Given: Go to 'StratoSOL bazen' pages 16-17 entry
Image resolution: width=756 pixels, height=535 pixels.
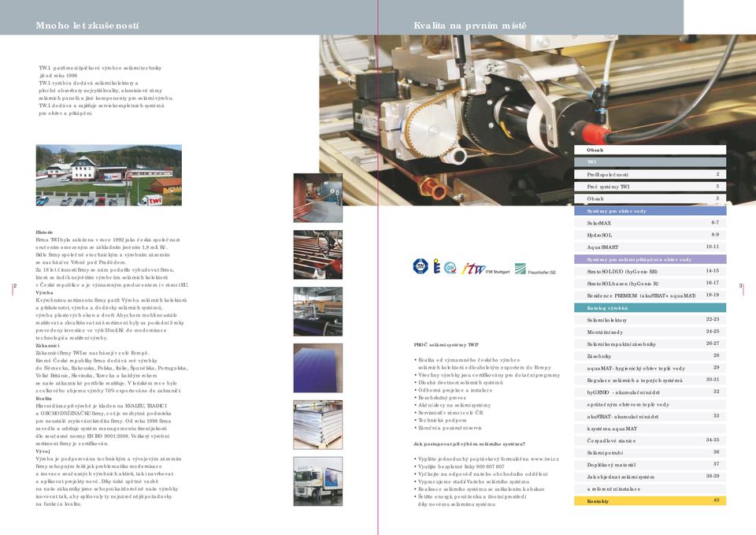Looking at the screenshot, I should coord(650,283).
